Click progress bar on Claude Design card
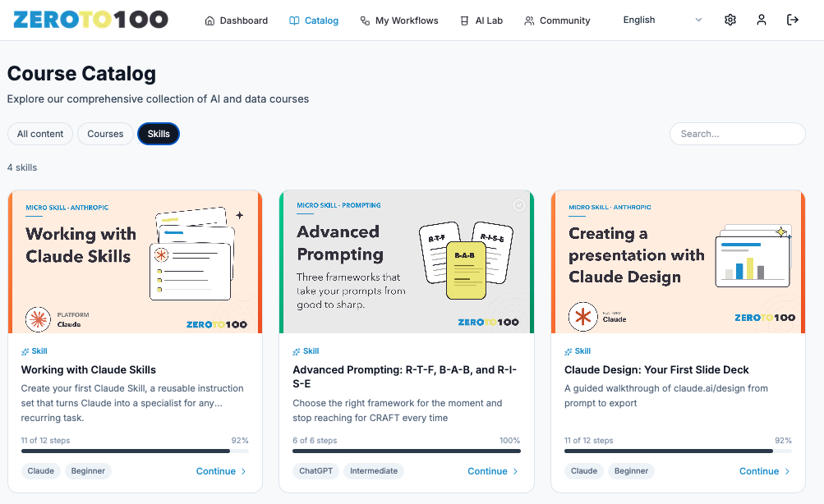824x504 pixels. pyautogui.click(x=679, y=451)
